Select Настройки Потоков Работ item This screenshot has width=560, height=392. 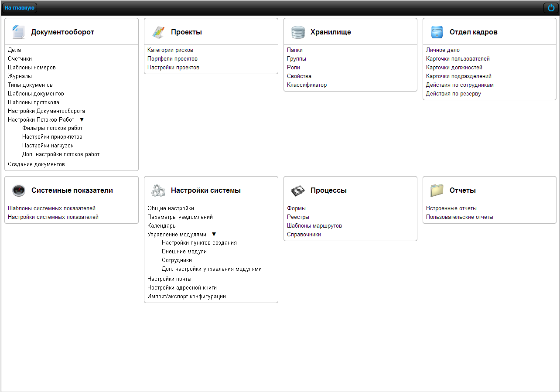41,119
